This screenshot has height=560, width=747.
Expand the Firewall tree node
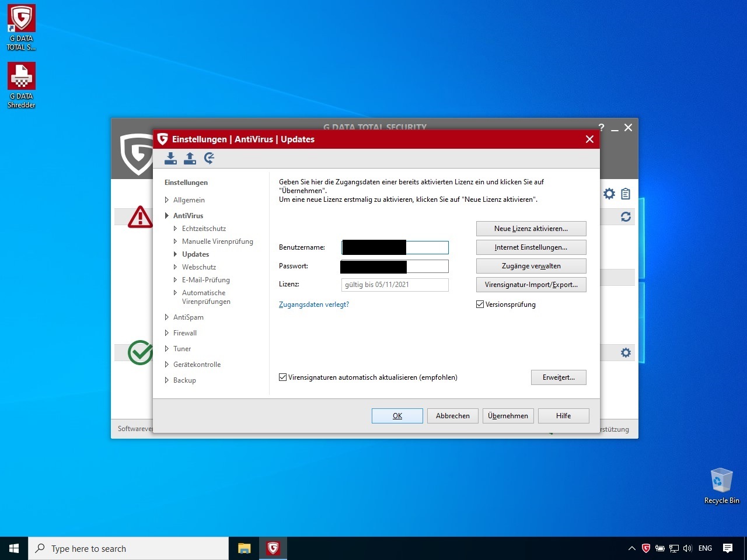[x=167, y=333]
